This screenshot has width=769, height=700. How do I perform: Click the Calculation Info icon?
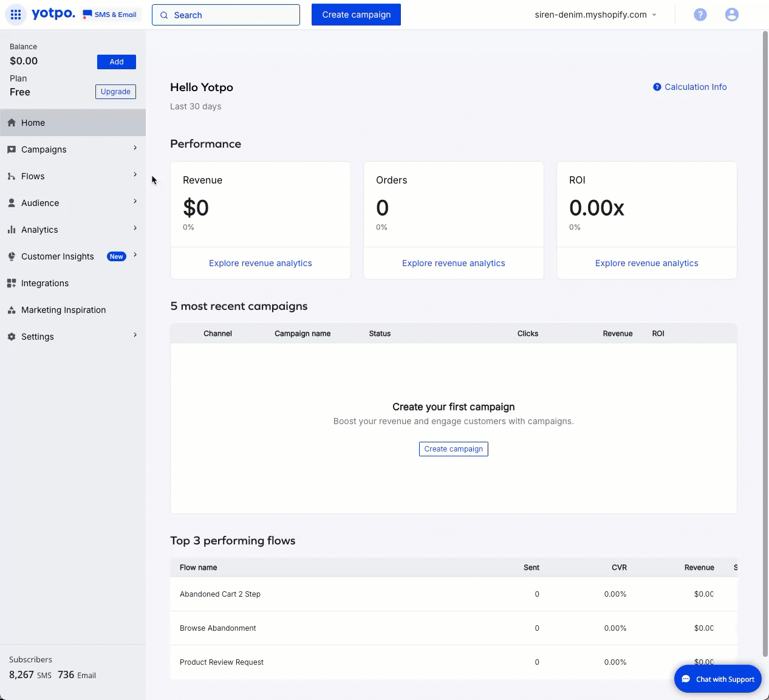[x=657, y=87]
